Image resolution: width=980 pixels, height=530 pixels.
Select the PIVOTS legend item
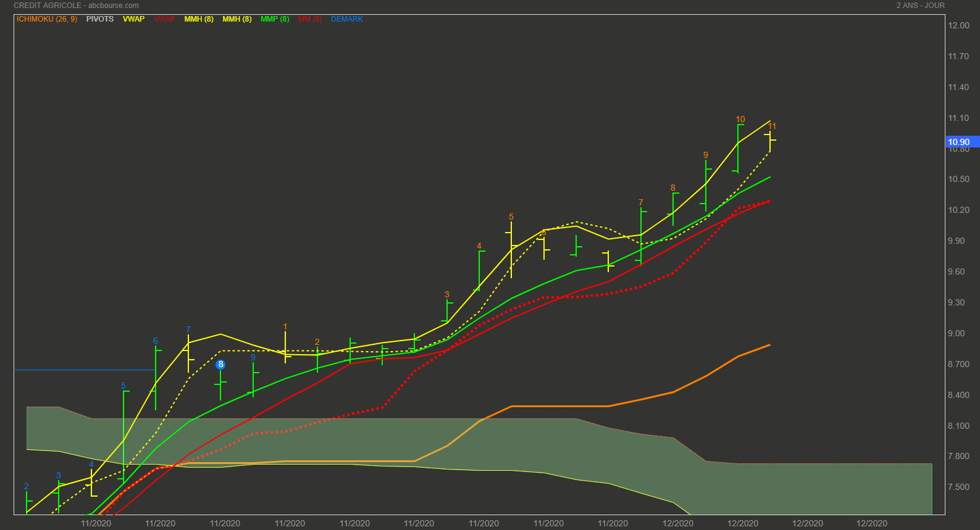tap(100, 19)
